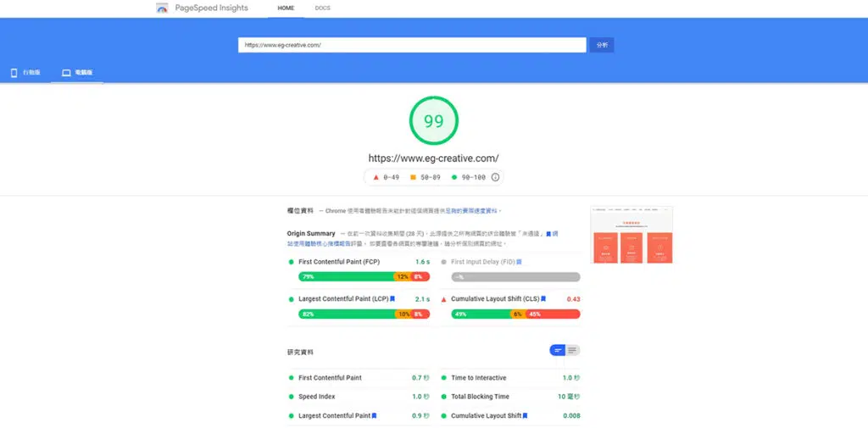
Task: Click the PageSpeed Insights logo icon
Action: click(x=162, y=8)
